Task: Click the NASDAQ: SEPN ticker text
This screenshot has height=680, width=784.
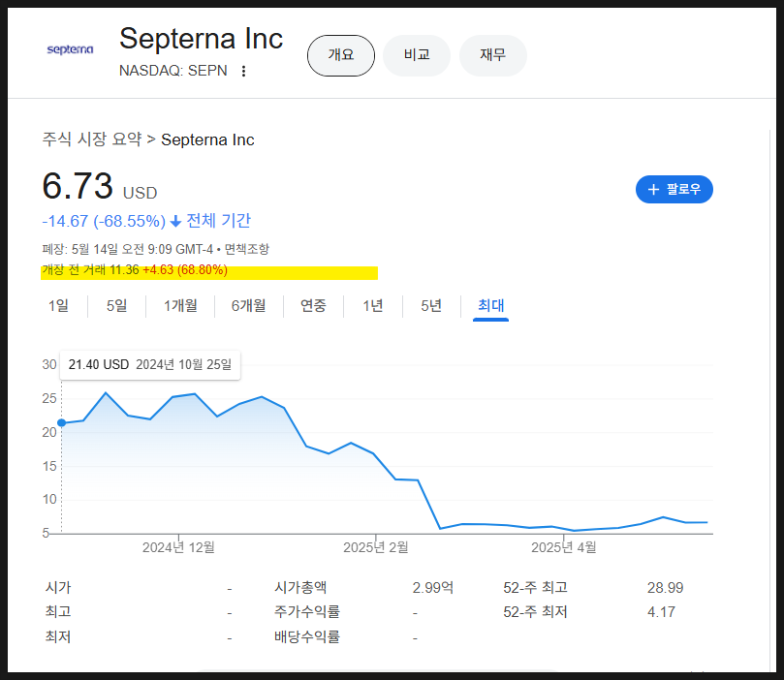Action: tap(173, 71)
